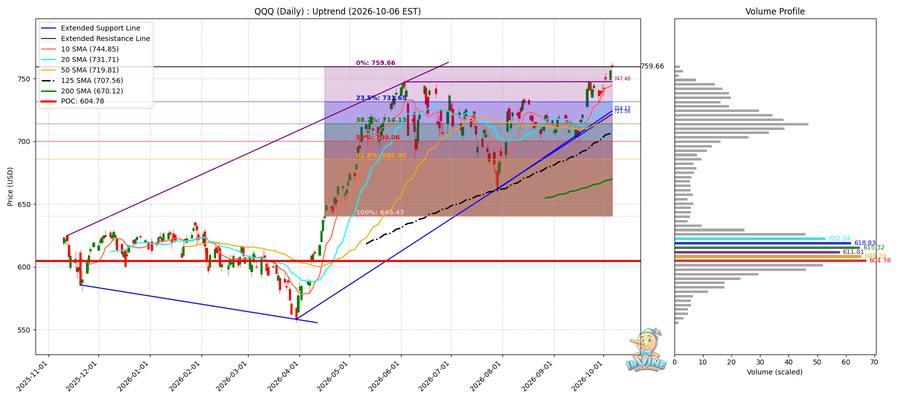Click the green 200 SMA line on chart
This screenshot has width=900, height=400.
tap(579, 189)
